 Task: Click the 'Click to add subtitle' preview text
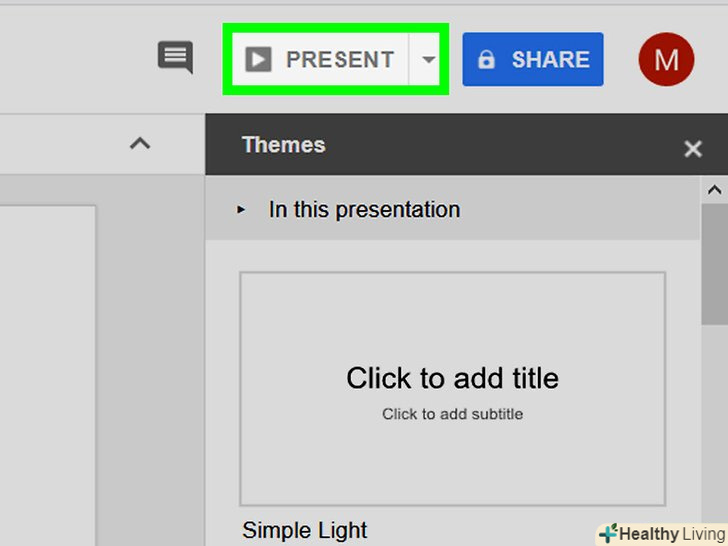(x=452, y=414)
